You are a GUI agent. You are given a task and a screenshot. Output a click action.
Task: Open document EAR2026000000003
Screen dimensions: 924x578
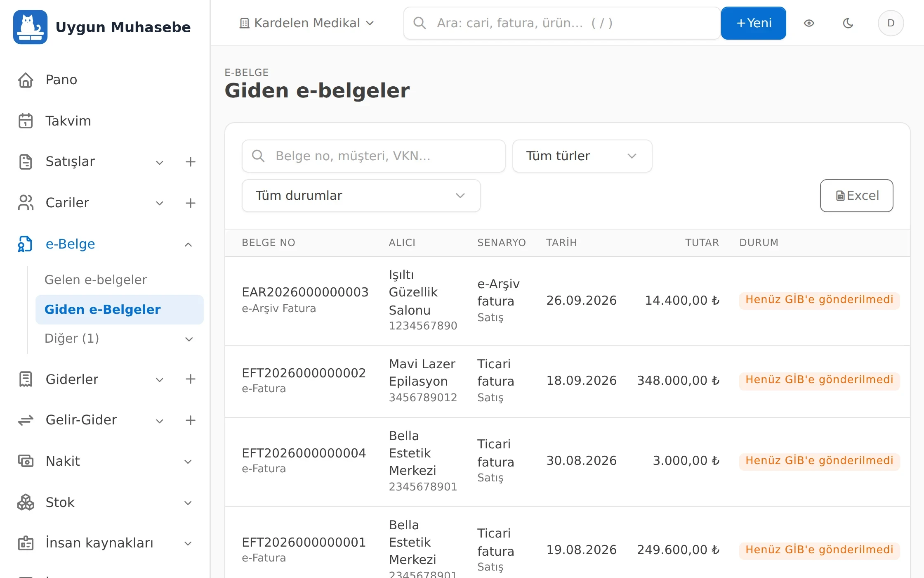click(x=305, y=292)
